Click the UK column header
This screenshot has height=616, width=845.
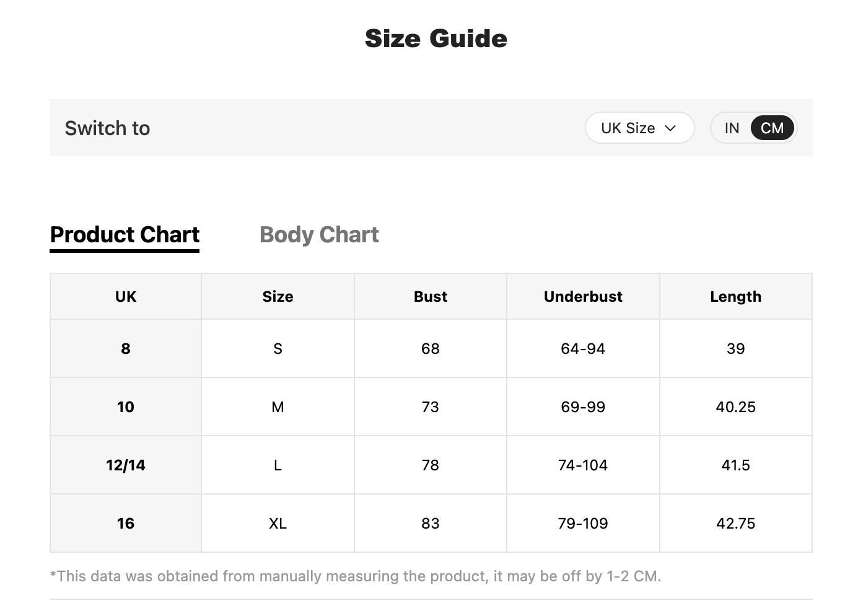126,297
